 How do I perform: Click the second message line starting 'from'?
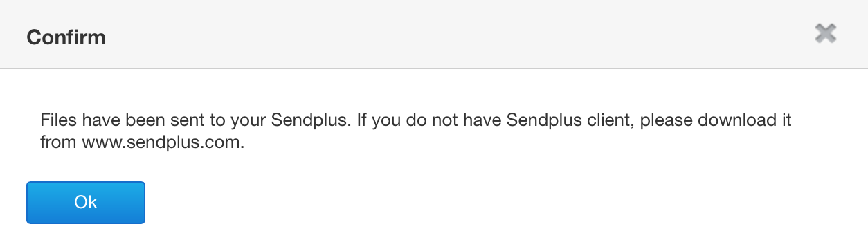point(143,145)
